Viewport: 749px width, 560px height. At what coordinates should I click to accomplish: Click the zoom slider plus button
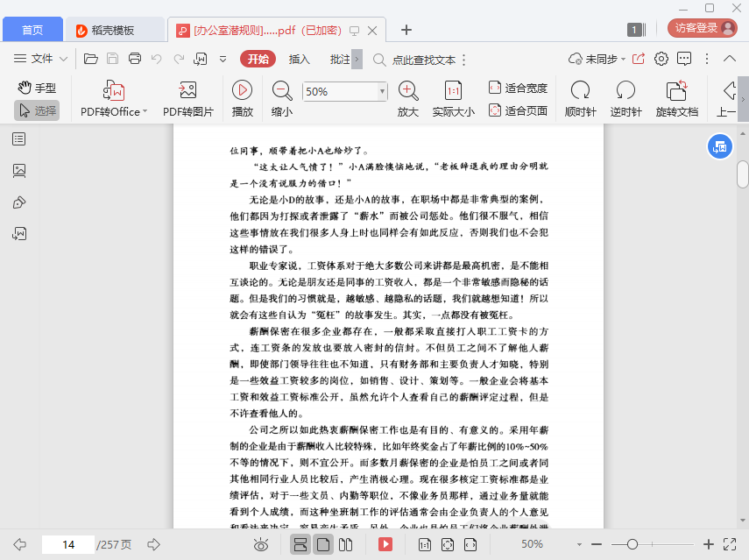click(x=709, y=544)
